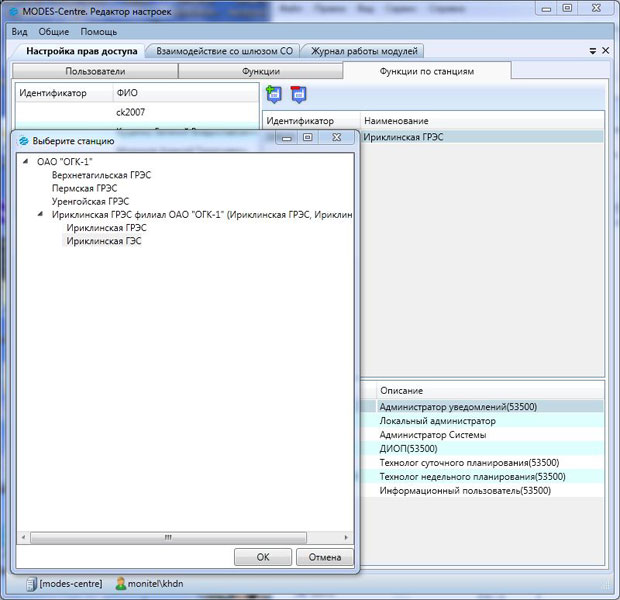The image size is (620, 600).
Task: Click the add station icon with green plus
Action: pyautogui.click(x=274, y=94)
